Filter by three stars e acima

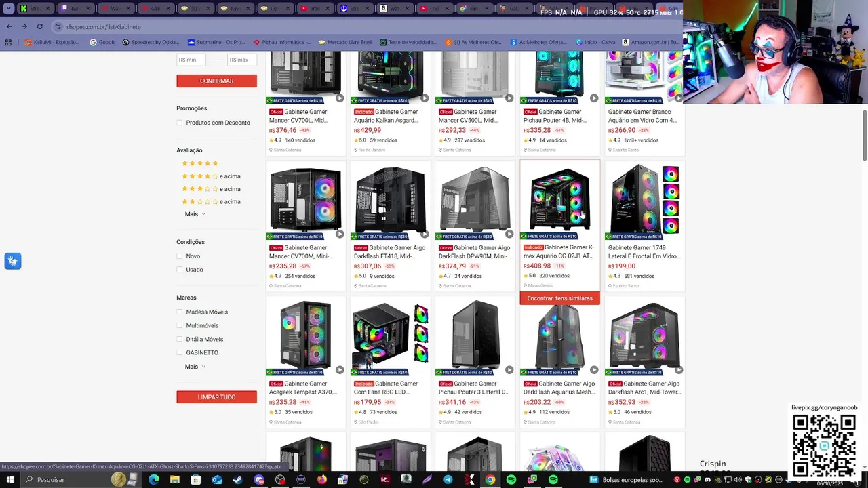211,189
